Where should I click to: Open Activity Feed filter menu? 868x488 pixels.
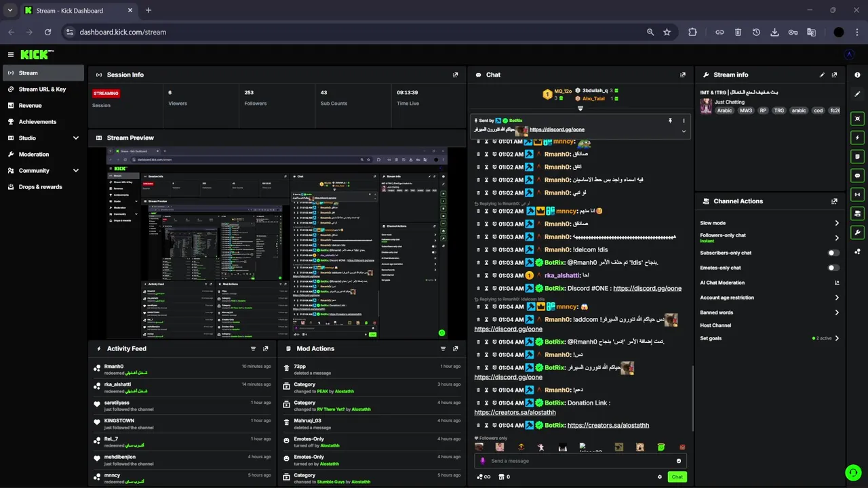coord(253,348)
